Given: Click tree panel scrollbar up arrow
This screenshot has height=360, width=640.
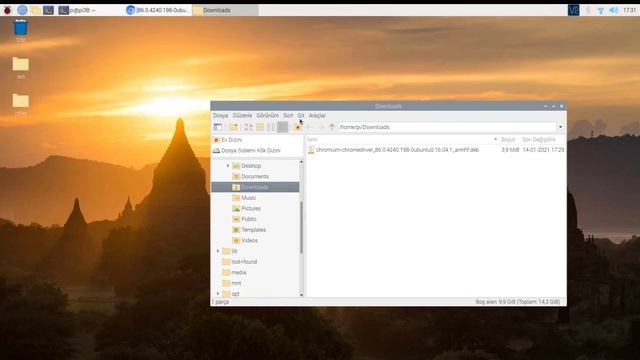Looking at the screenshot, I should [301, 162].
